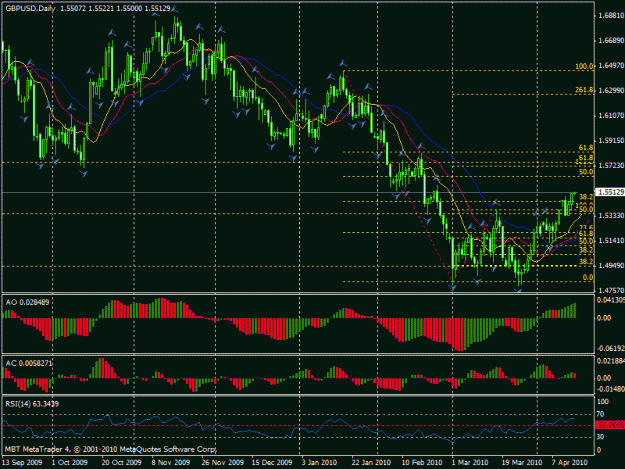Click the 10 Feb 2010 date label
This screenshot has height=469, width=625.
(x=422, y=462)
